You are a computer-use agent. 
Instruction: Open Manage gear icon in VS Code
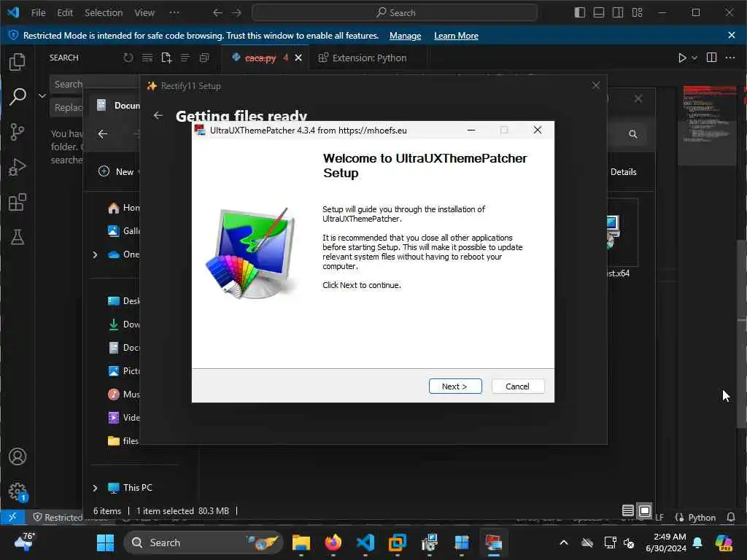click(18, 491)
